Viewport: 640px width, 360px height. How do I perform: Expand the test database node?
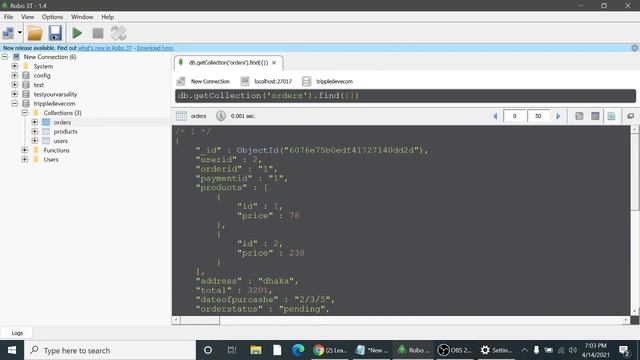click(x=15, y=84)
